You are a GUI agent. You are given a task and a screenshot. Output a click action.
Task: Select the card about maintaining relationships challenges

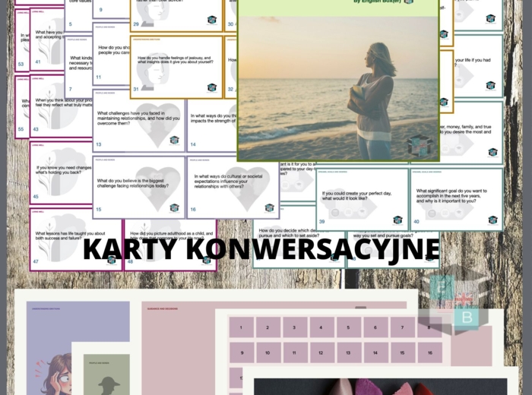click(x=139, y=121)
